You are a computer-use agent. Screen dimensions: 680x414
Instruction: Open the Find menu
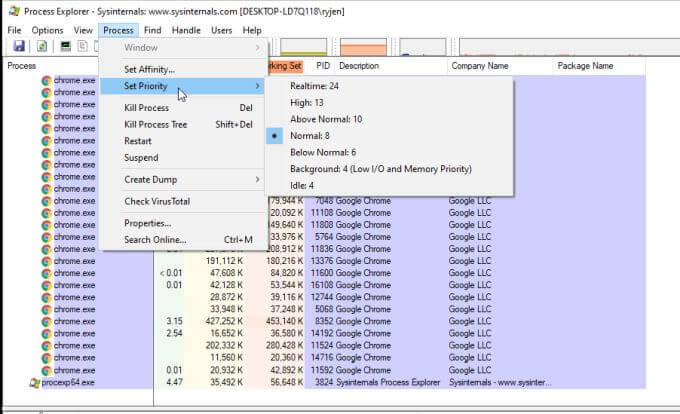[x=152, y=30]
